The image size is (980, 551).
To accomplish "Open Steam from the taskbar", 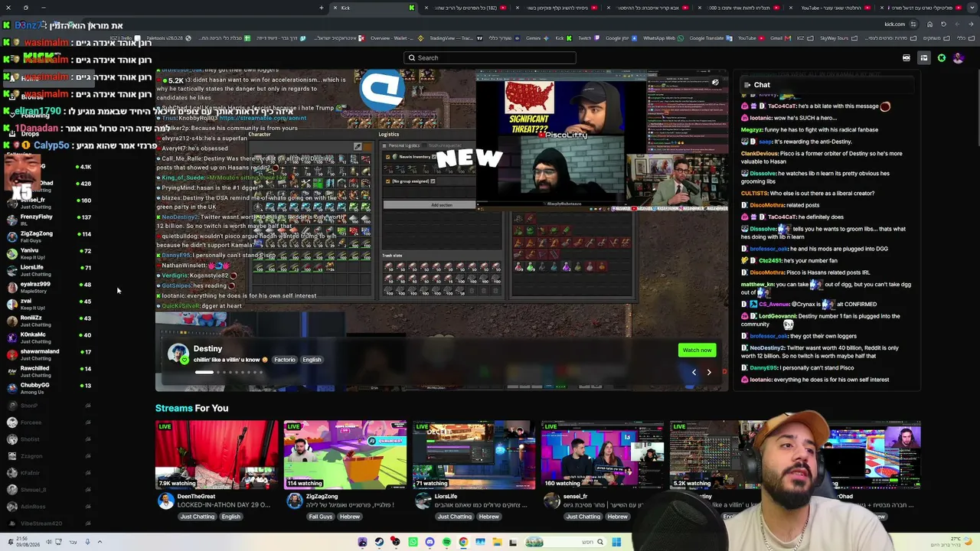I will pos(379,543).
